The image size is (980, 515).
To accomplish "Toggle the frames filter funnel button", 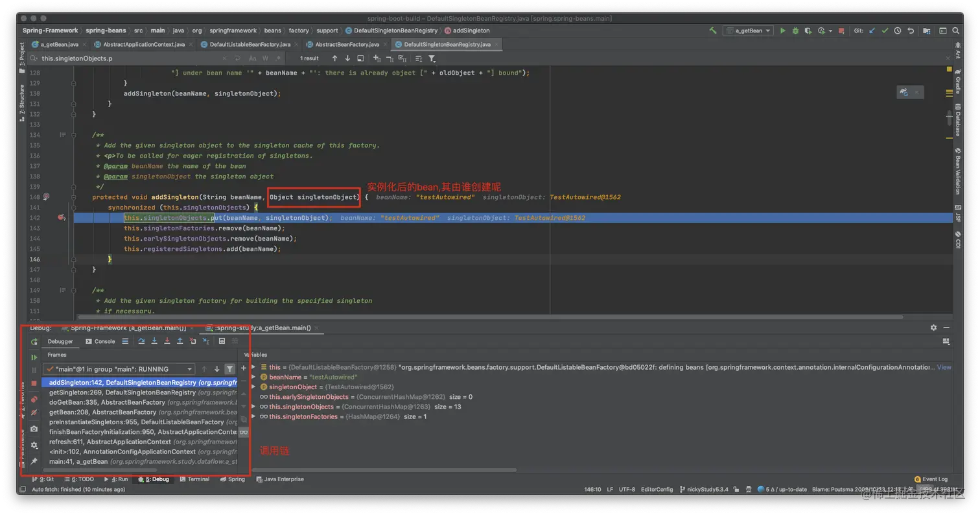I will point(229,369).
